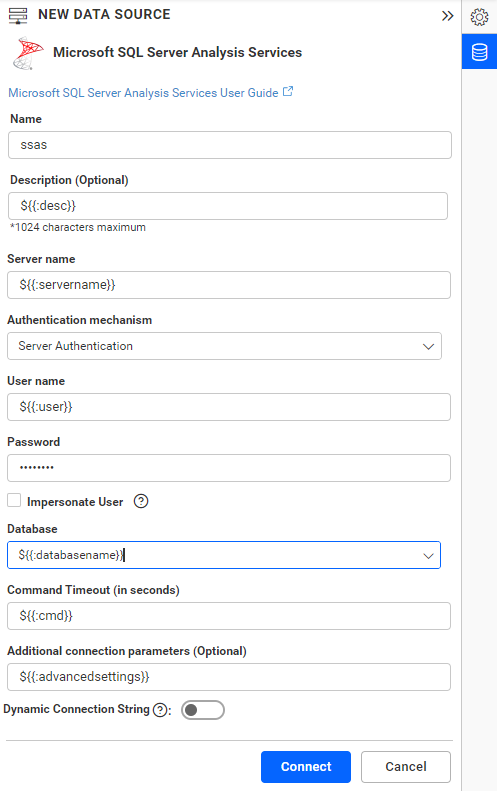Toggle the Dynamic Connection String switch

(203, 710)
